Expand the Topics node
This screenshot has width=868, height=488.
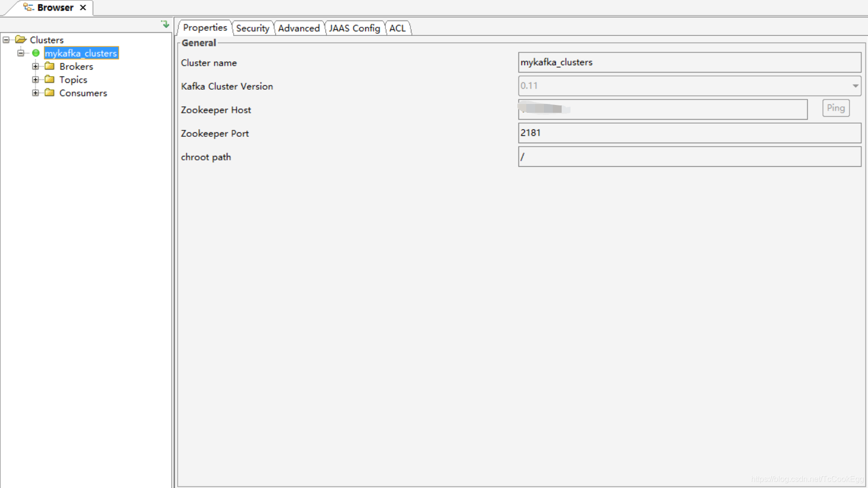pos(35,79)
